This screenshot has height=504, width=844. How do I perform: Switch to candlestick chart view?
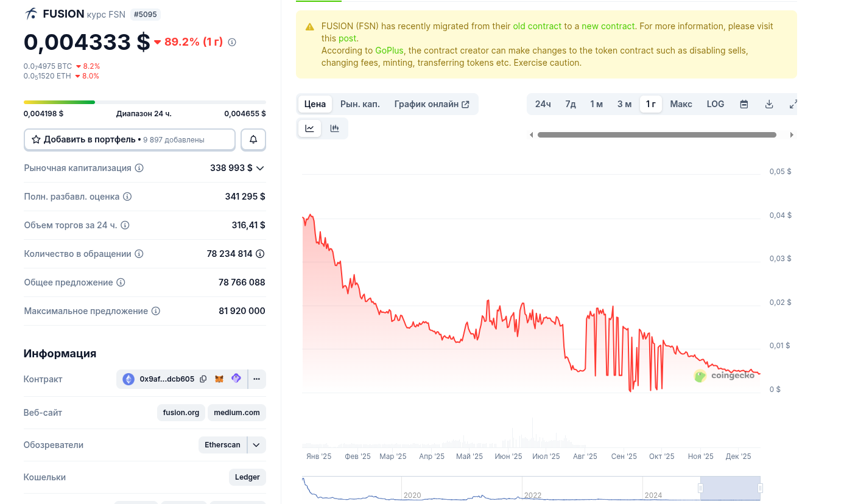334,128
